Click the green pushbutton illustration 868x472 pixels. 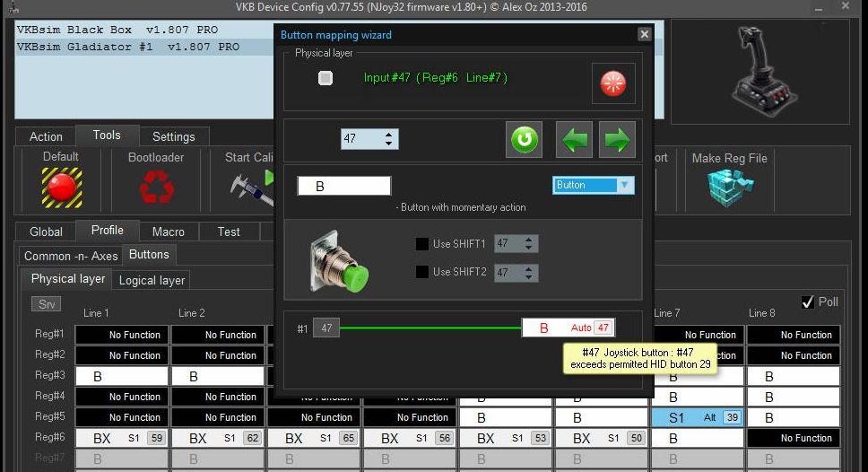click(x=339, y=260)
